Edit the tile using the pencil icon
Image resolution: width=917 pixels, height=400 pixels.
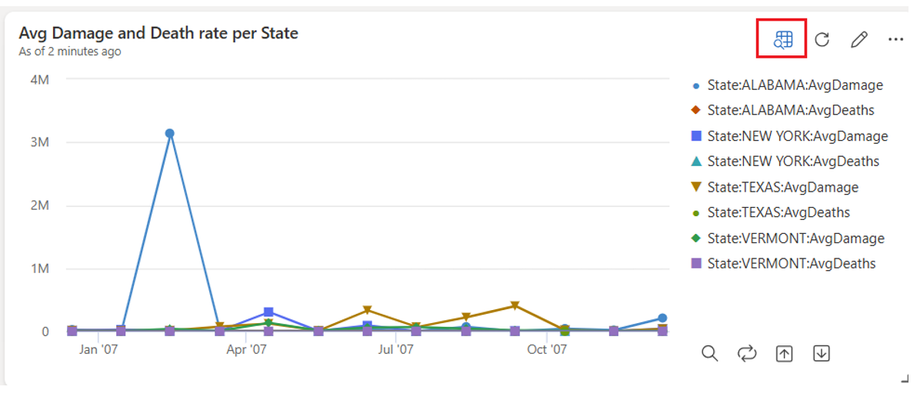point(859,39)
